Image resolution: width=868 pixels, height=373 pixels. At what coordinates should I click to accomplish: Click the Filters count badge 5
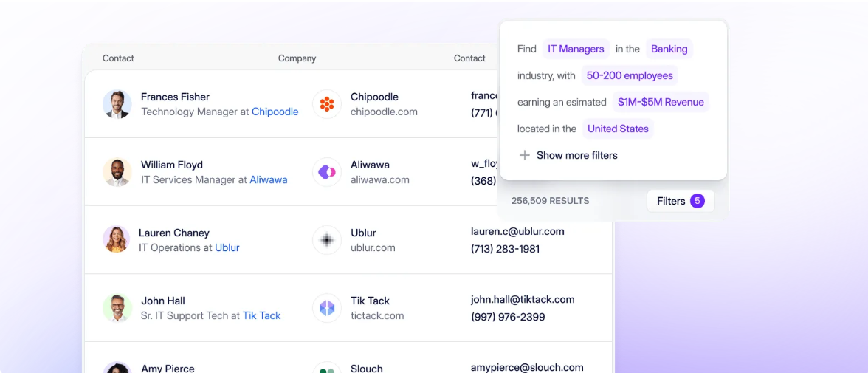coord(697,201)
